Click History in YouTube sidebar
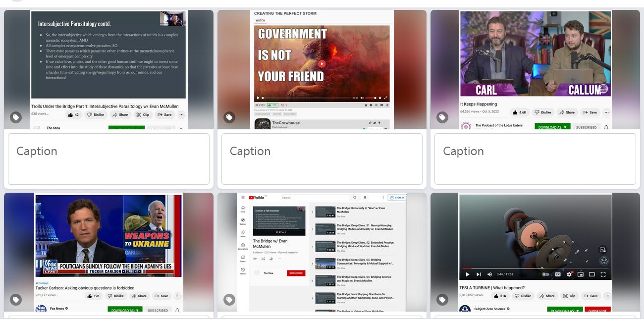This screenshot has width=644, height=324. pyautogui.click(x=243, y=270)
